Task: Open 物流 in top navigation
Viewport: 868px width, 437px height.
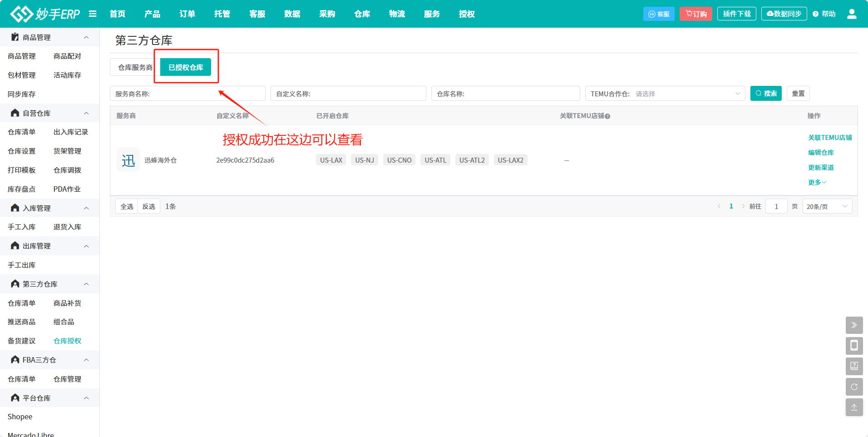Action: [x=397, y=14]
